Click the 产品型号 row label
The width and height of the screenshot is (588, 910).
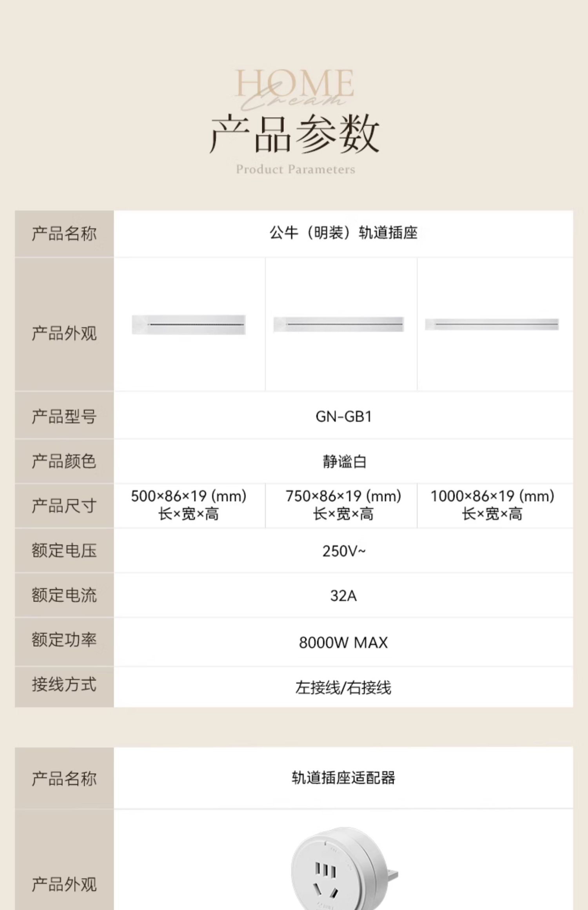[x=64, y=416]
